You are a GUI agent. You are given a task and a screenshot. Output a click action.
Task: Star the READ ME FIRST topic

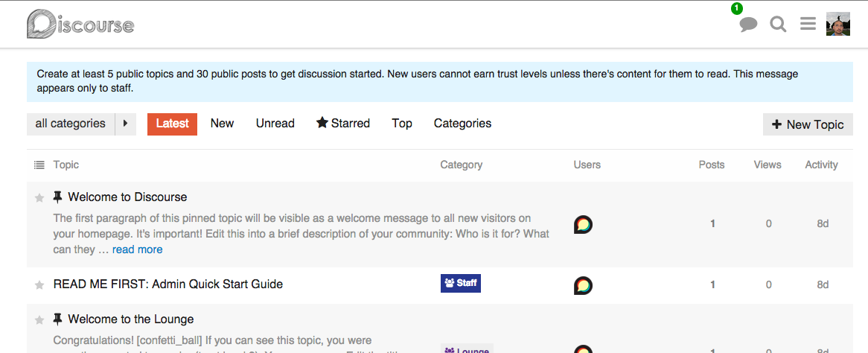(x=39, y=284)
